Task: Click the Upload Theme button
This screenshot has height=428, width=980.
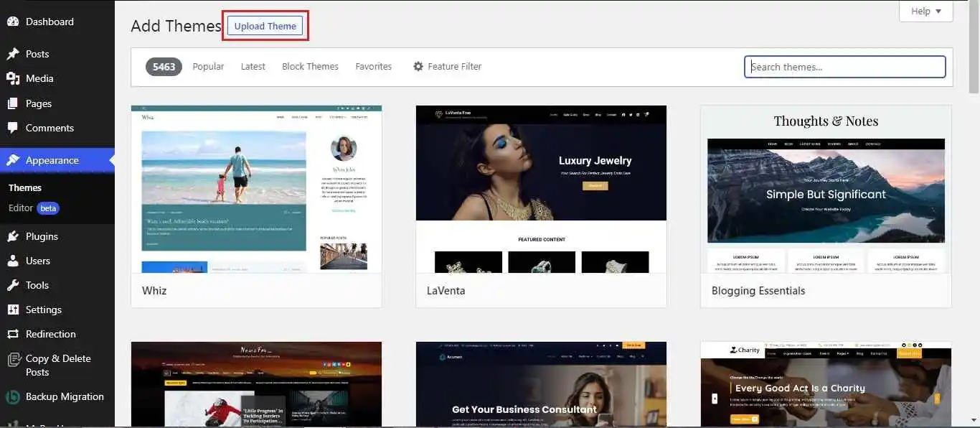Action: (265, 25)
